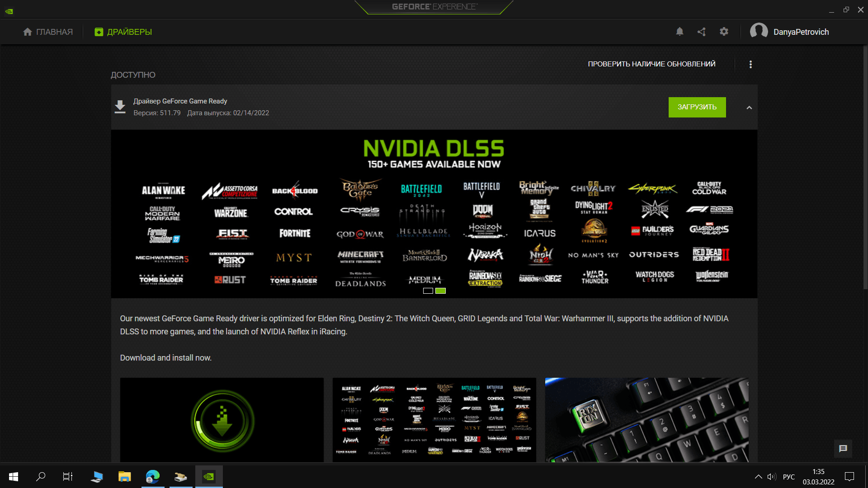
Task: Click the page vertical scrollbar
Action: (865, 167)
